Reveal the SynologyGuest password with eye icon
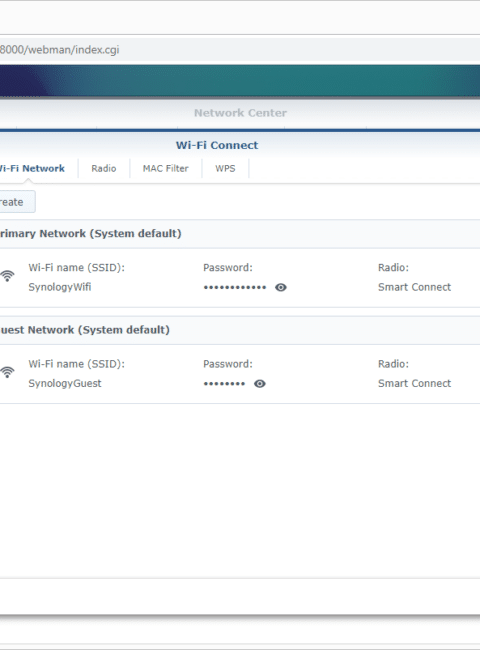This screenshot has height=650, width=480. [260, 383]
